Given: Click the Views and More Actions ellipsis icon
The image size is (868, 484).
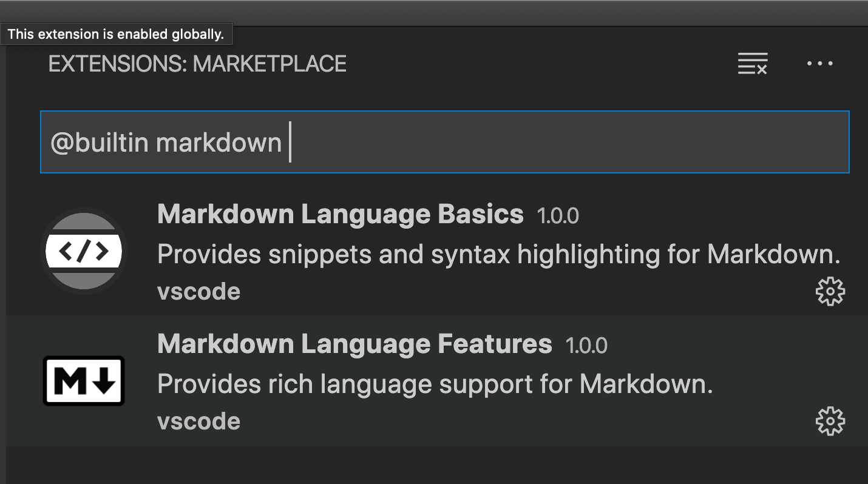Looking at the screenshot, I should pyautogui.click(x=819, y=63).
